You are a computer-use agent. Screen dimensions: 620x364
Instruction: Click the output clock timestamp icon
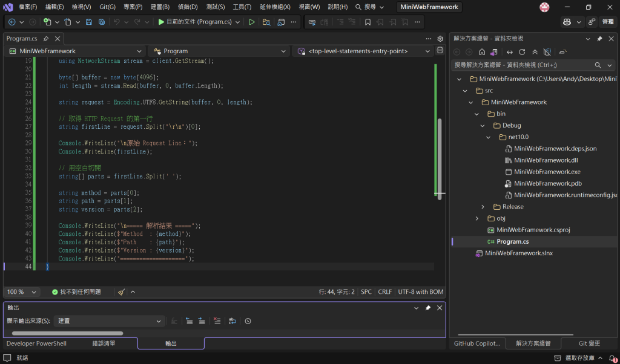(248, 321)
